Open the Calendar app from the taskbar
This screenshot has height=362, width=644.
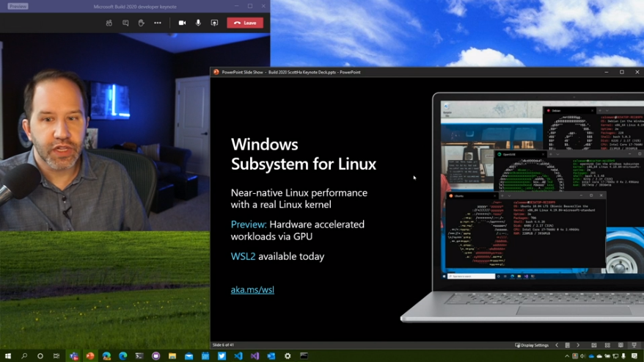[205, 356]
